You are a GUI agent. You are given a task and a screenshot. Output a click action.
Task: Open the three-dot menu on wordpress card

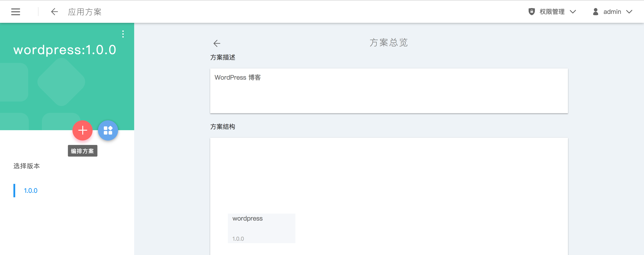pos(123,34)
